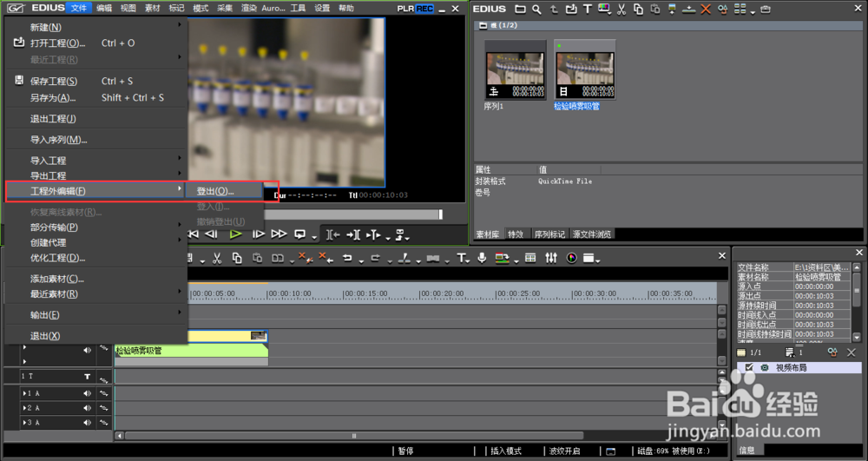The image size is (868, 461).
Task: Open view mode dropdown arrow in bin toolbar
Action: click(753, 13)
